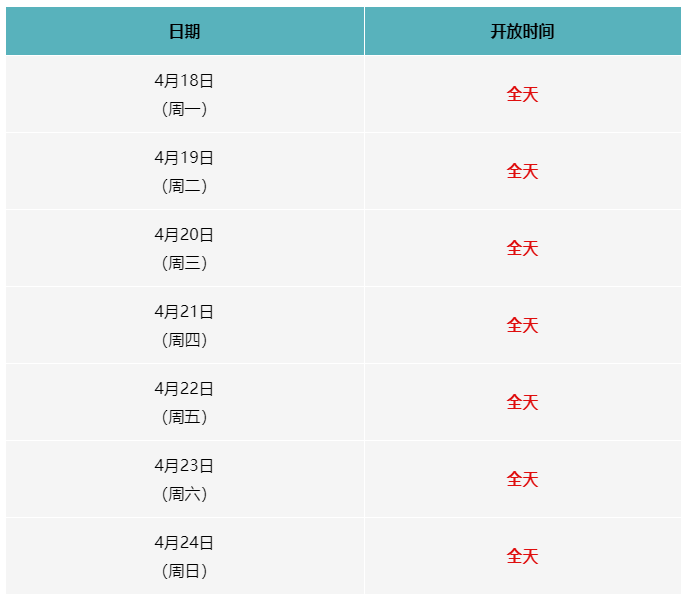Click the （周三） weekday label

184,263
